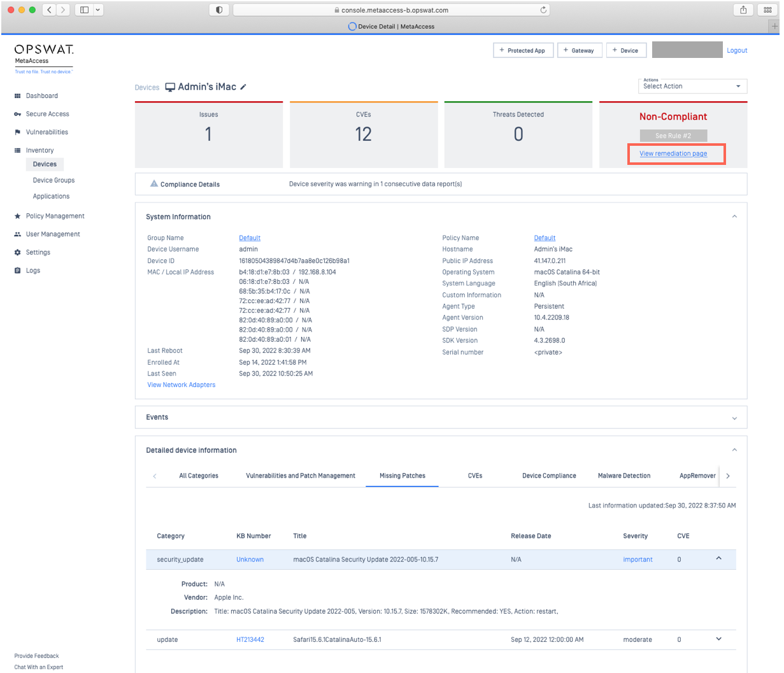The image size is (784, 673).
Task: Open the Select Action dropdown
Action: pyautogui.click(x=692, y=86)
